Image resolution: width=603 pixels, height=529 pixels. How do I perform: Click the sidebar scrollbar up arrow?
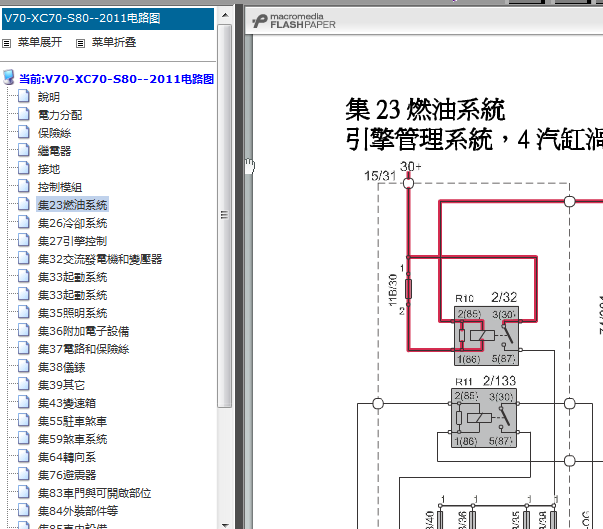click(x=225, y=15)
